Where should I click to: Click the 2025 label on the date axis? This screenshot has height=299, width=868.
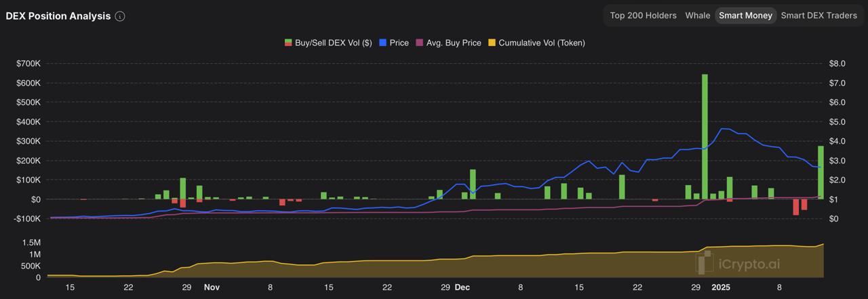click(x=721, y=287)
